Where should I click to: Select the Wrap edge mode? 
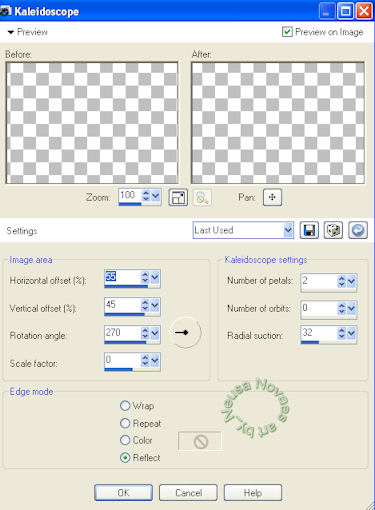pos(125,406)
